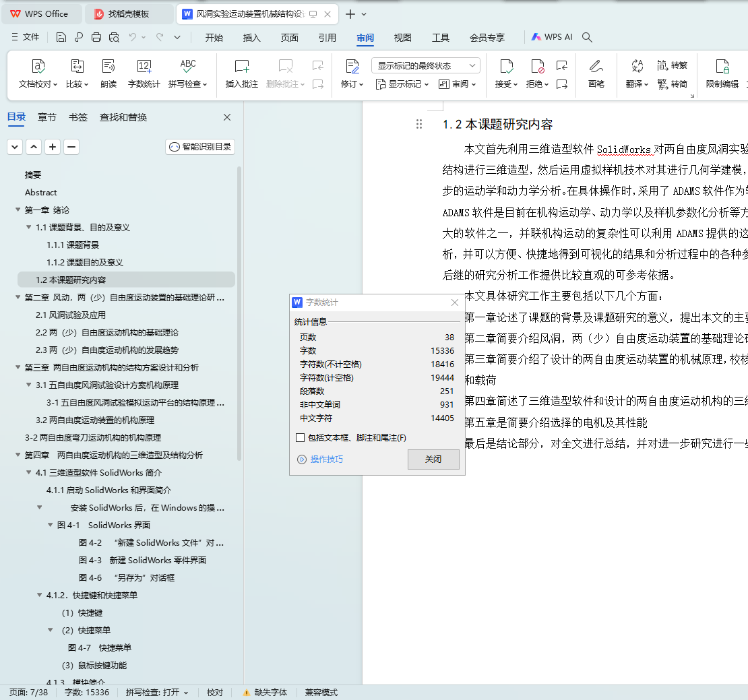This screenshot has width=748, height=700.
Task: Run 拼写检查 spell check
Action: 187,74
